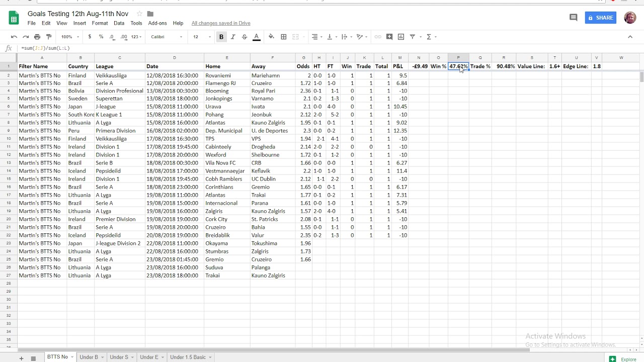The width and height of the screenshot is (644, 362).
Task: Click the insert comment icon in the toolbar
Action: 389,37
